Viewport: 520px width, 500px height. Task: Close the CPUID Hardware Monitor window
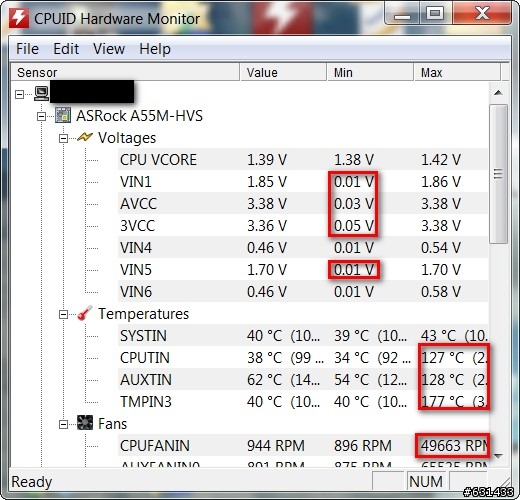coord(482,13)
